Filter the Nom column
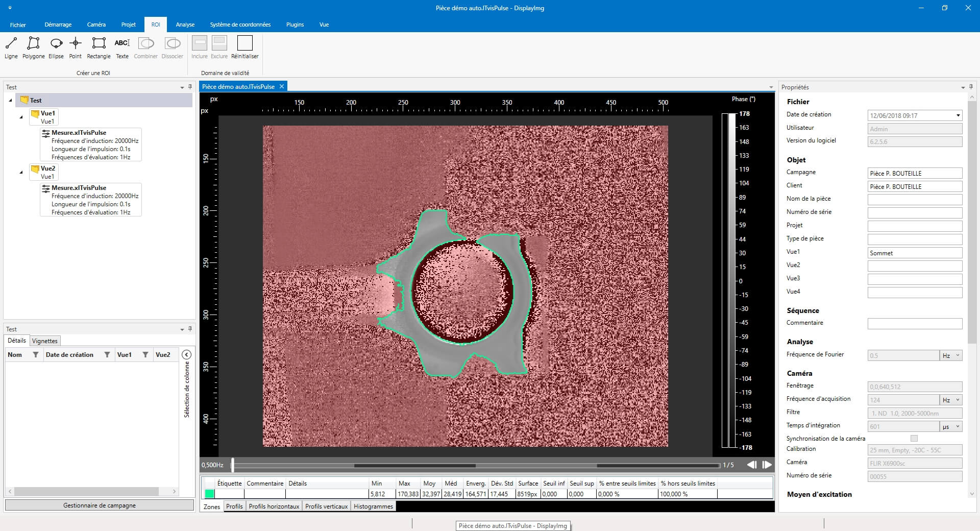The width and height of the screenshot is (980, 531). coord(36,354)
